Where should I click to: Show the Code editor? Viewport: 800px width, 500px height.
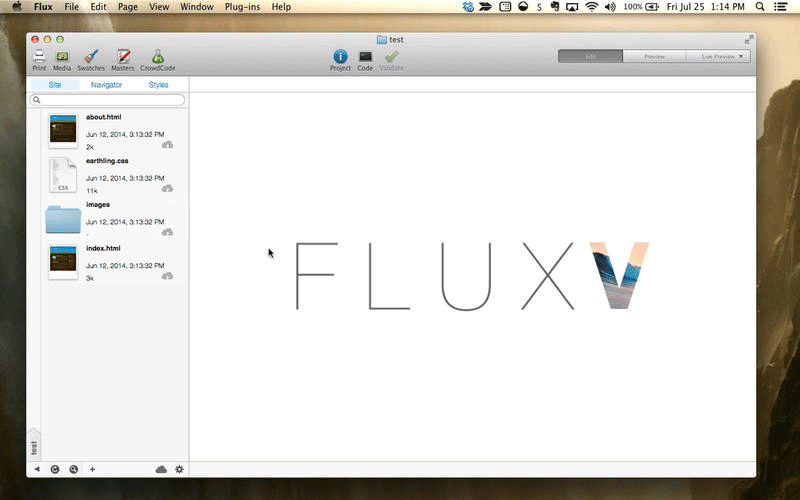[x=365, y=58]
